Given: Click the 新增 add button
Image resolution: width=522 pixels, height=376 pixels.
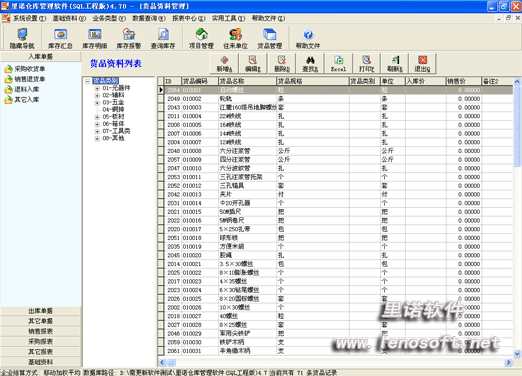Looking at the screenshot, I should click(x=224, y=63).
